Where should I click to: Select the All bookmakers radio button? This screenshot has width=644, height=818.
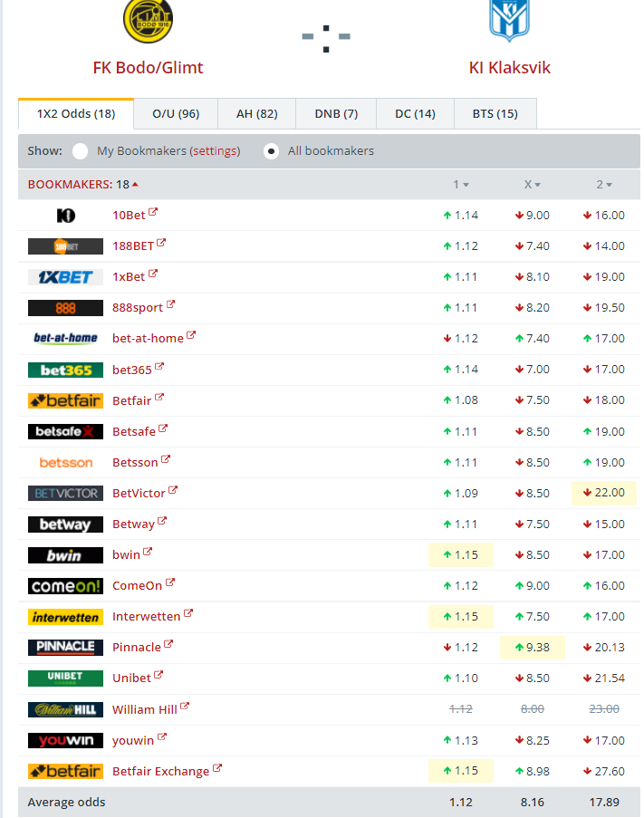click(x=271, y=151)
